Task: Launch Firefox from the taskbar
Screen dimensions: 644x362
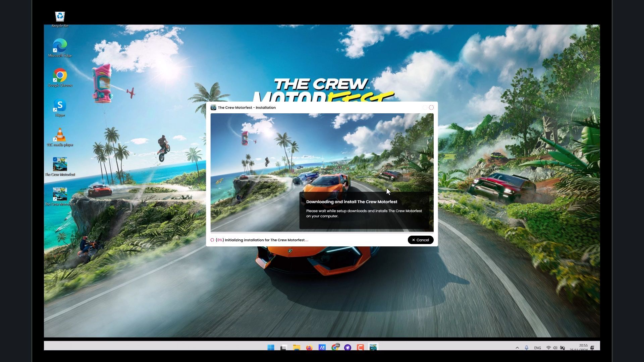Action: (x=309, y=347)
